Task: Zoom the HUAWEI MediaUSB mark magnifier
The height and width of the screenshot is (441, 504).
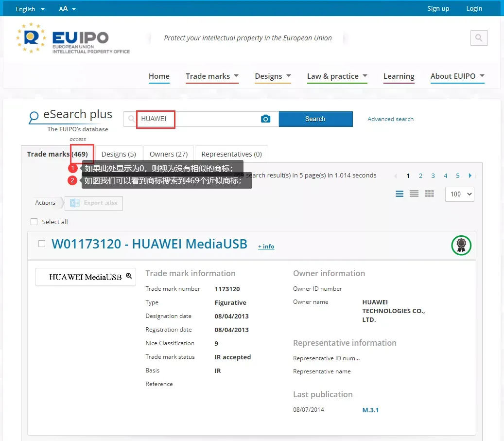Action: point(129,276)
